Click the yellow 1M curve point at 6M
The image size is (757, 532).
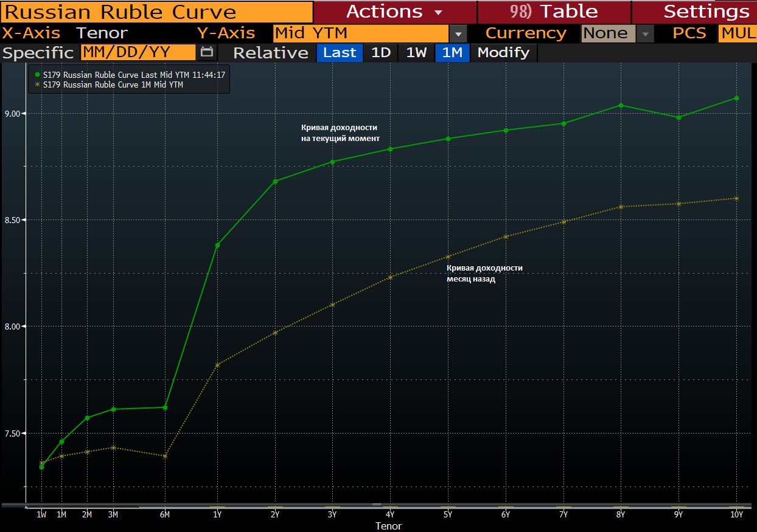(x=165, y=456)
